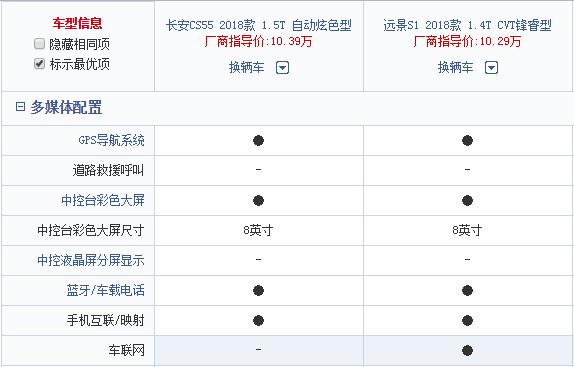
Task: Open the 远景S1 2018款 1.4T CVT锋睿型 link
Action: coord(467,25)
